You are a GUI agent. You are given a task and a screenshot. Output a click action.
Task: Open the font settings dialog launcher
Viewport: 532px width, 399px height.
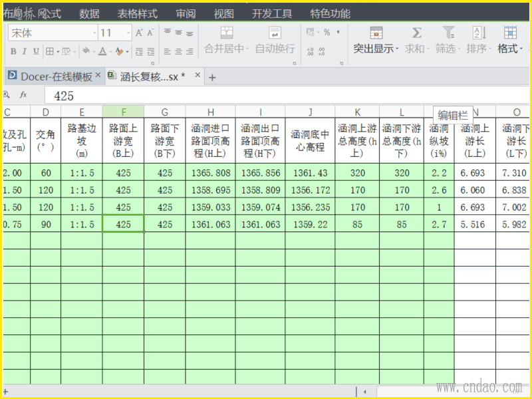[153, 63]
